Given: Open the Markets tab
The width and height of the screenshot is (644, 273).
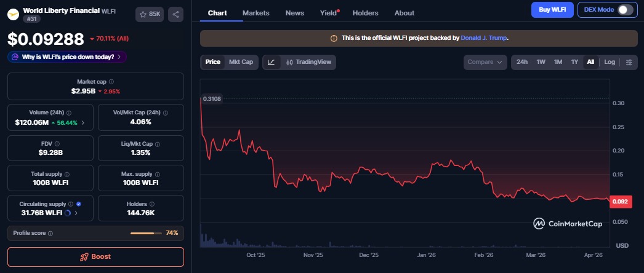Looking at the screenshot, I should point(256,13).
